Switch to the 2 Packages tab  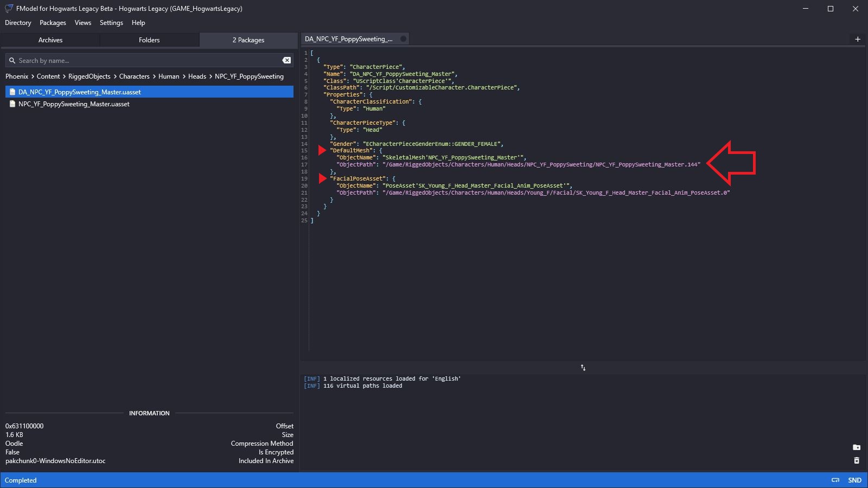point(248,40)
